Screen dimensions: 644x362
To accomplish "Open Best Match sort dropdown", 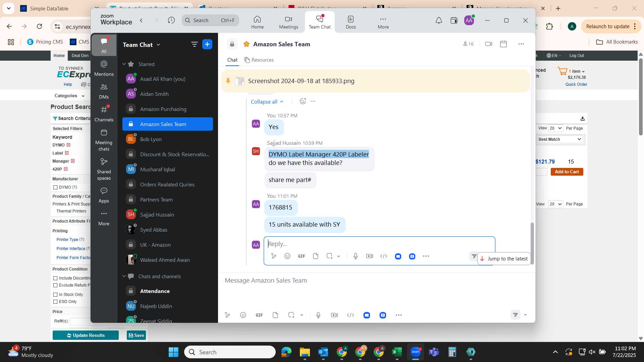I will tap(559, 139).
